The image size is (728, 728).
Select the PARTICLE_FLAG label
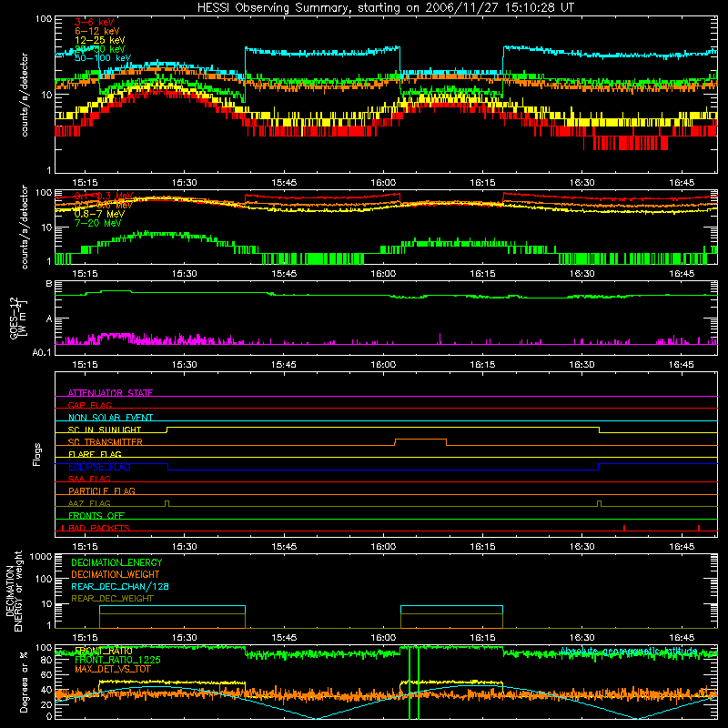click(x=102, y=490)
